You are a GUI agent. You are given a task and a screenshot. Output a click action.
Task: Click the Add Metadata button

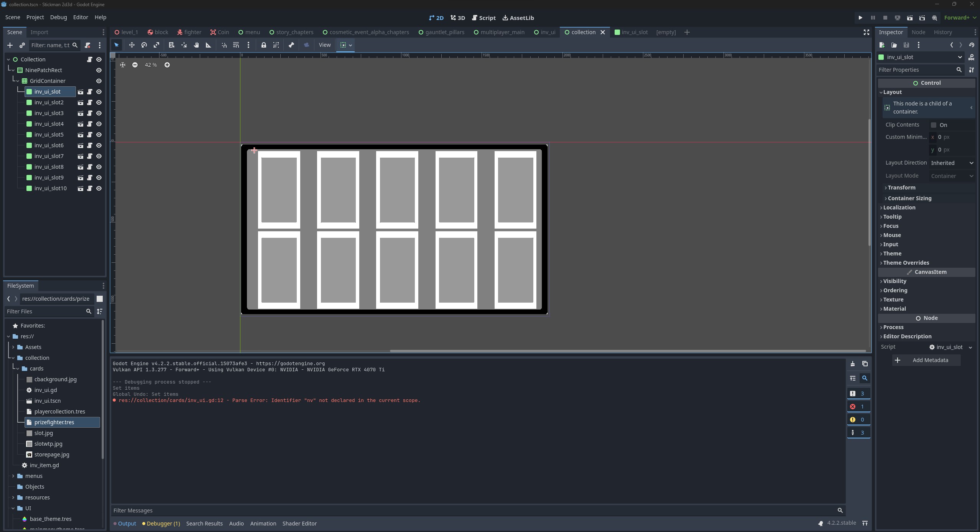926,360
